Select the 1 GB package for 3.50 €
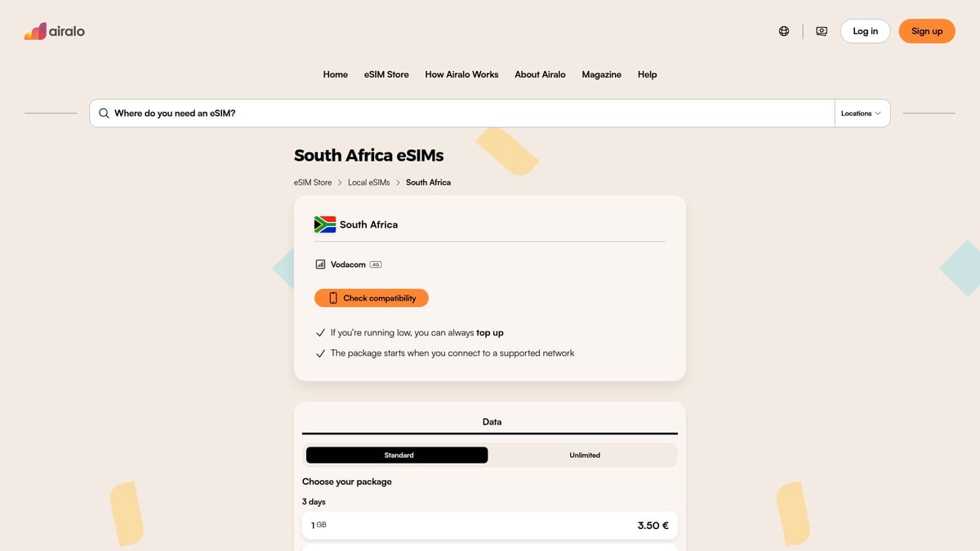 (x=490, y=525)
